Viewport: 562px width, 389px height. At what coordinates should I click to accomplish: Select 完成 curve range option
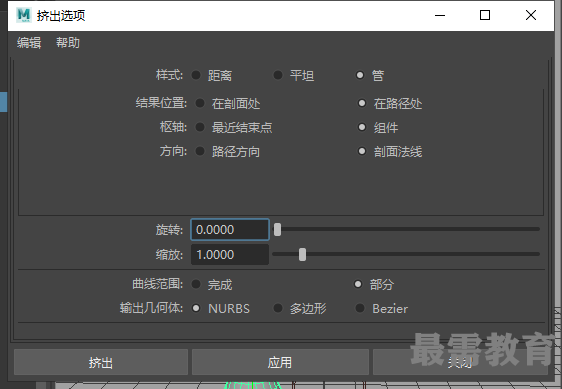coord(196,284)
